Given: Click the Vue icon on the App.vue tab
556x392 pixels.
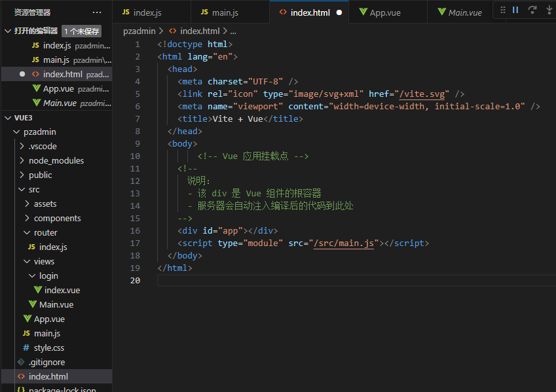Looking at the screenshot, I should pyautogui.click(x=363, y=12).
